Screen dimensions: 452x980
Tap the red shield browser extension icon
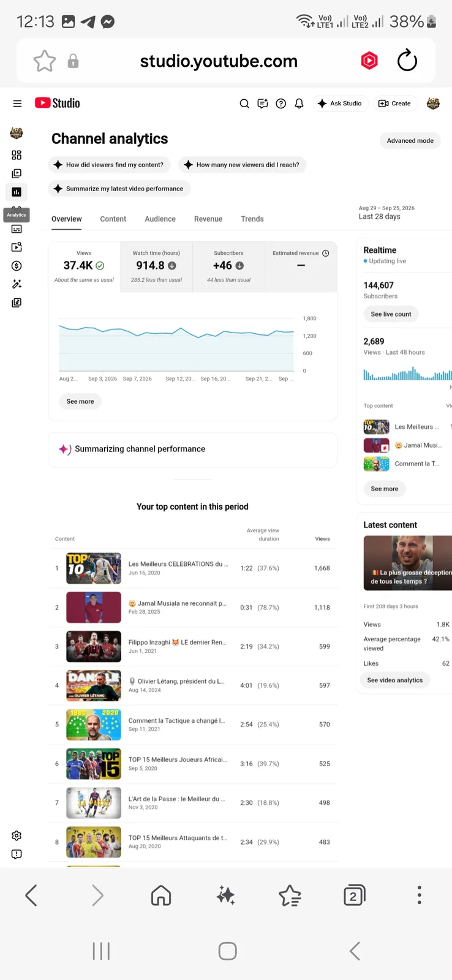[x=369, y=61]
